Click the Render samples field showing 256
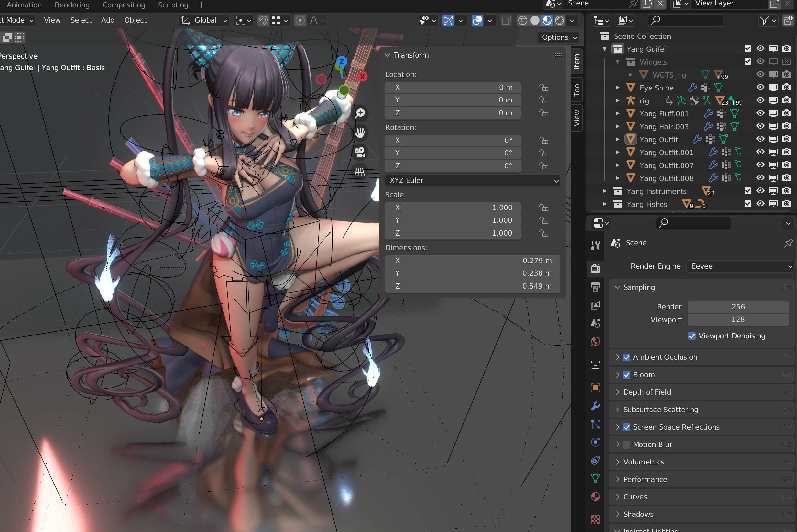 click(738, 307)
